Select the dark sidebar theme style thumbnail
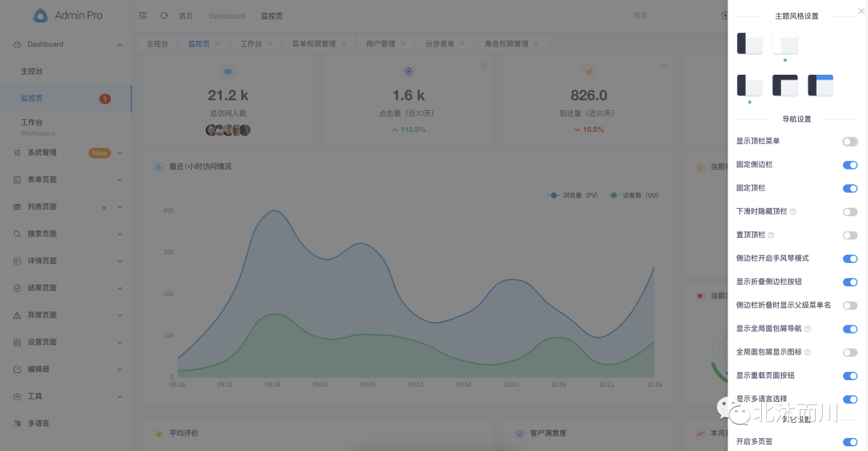 coord(749,43)
